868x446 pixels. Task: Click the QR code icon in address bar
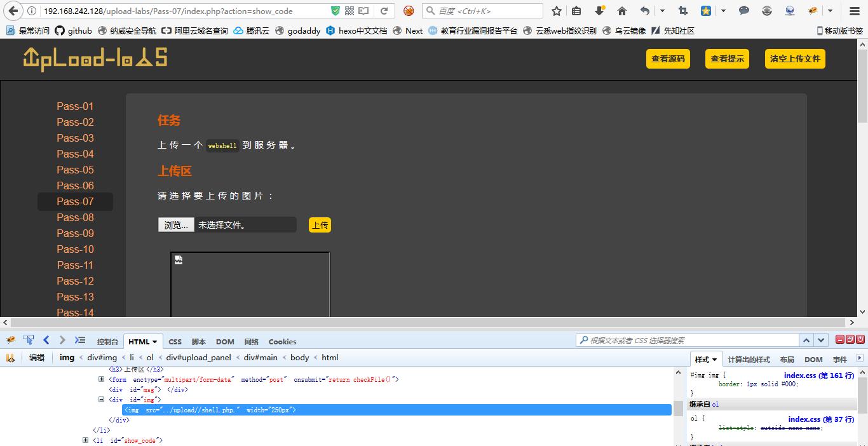[x=349, y=11]
